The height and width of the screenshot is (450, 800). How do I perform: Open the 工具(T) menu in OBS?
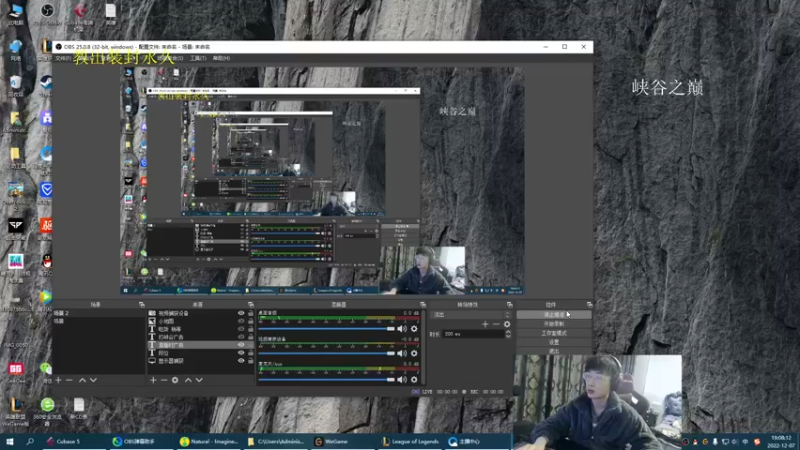tap(198, 59)
